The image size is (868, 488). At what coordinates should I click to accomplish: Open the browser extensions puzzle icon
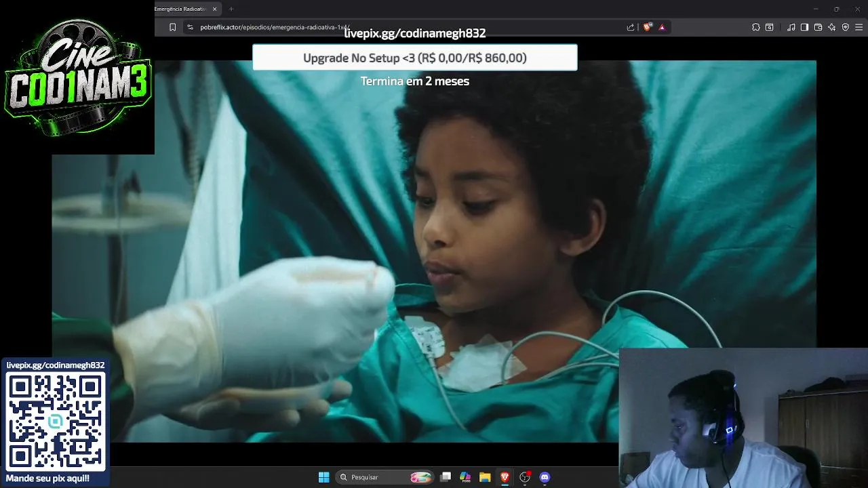756,27
